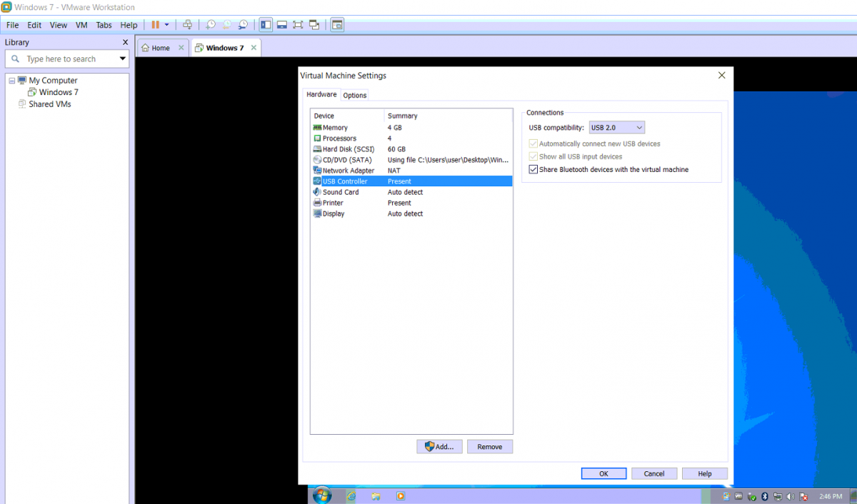The width and height of the screenshot is (857, 504).
Task: Select the Display device
Action: (x=411, y=213)
